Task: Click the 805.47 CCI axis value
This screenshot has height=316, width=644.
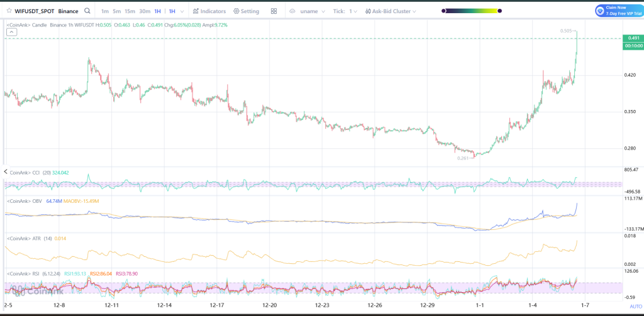Action: point(631,170)
